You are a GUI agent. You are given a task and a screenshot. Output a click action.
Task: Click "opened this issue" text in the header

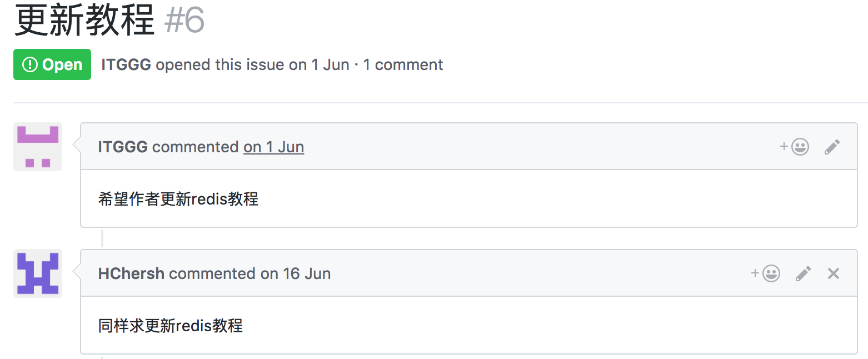pos(220,64)
